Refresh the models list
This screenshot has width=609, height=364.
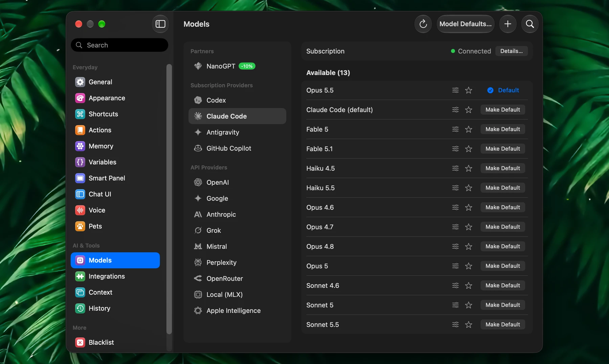[423, 24]
